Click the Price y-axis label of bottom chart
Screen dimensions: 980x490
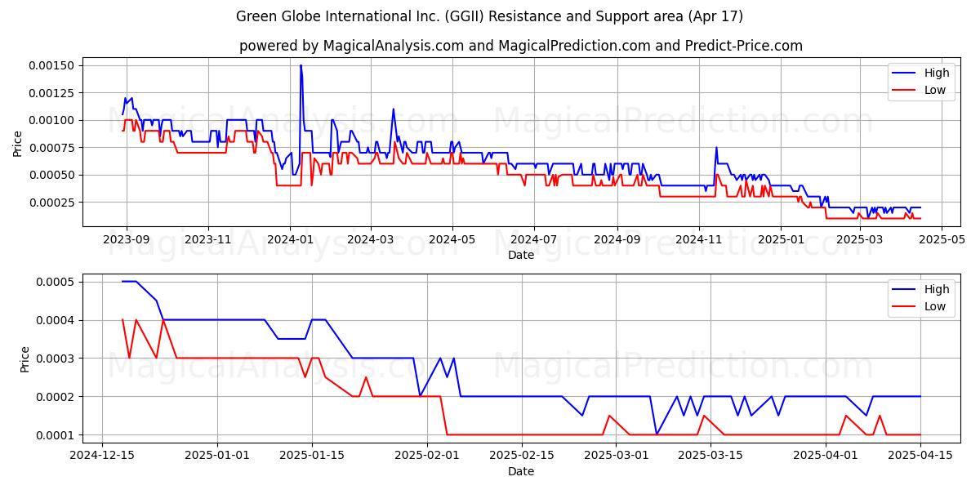click(x=24, y=359)
